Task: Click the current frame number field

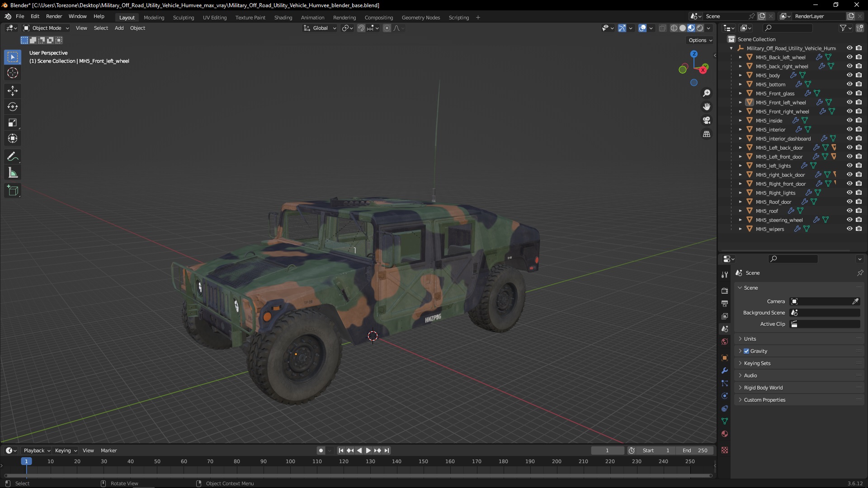Action: (x=607, y=450)
